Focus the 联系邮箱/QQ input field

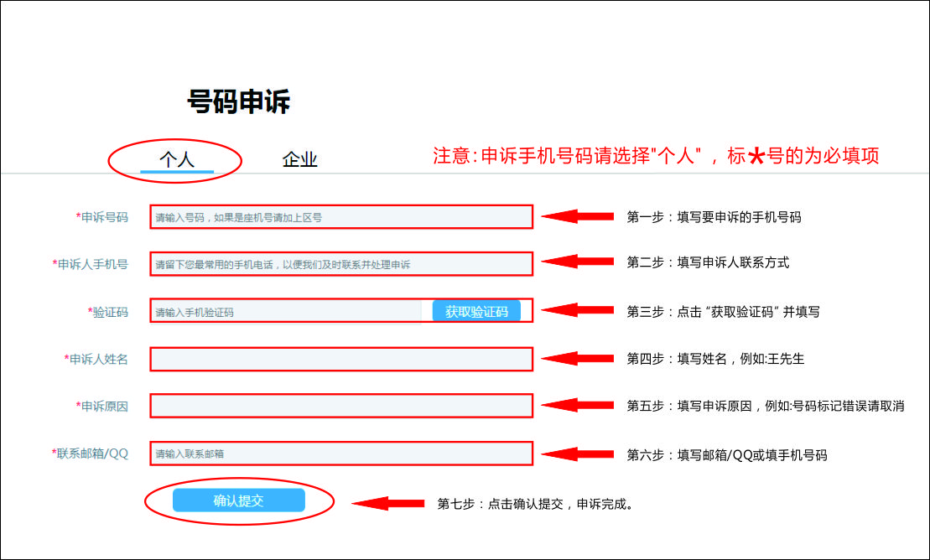pyautogui.click(x=340, y=454)
